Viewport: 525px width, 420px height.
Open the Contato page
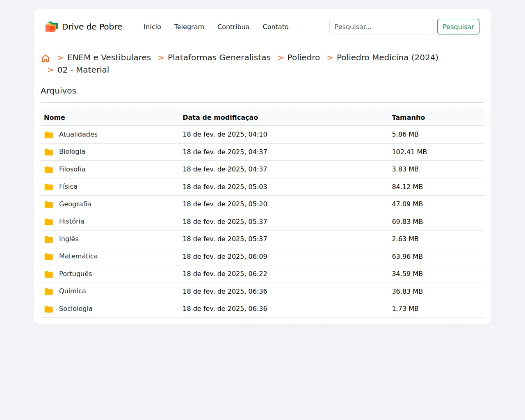click(276, 27)
